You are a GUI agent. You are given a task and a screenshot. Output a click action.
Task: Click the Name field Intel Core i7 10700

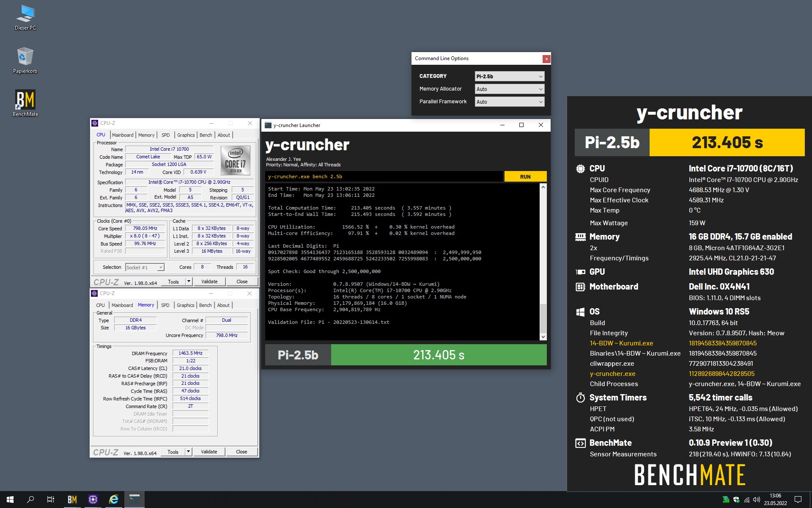click(x=169, y=149)
